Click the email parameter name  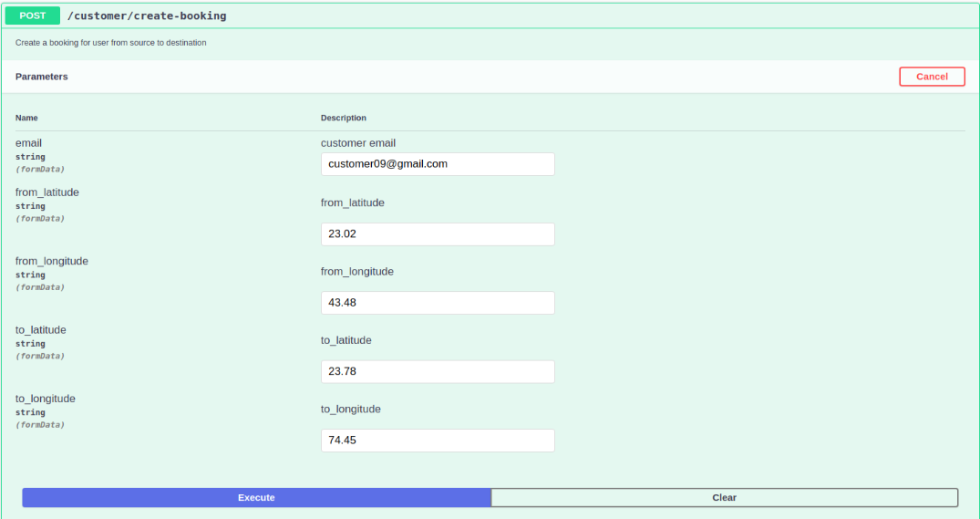29,143
